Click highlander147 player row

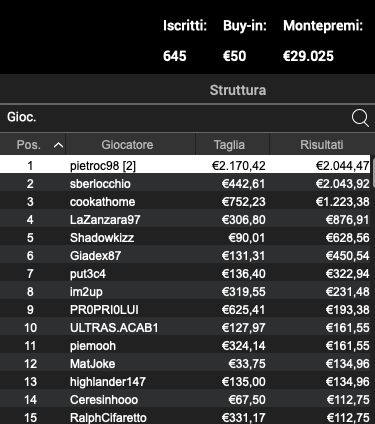[x=185, y=381]
